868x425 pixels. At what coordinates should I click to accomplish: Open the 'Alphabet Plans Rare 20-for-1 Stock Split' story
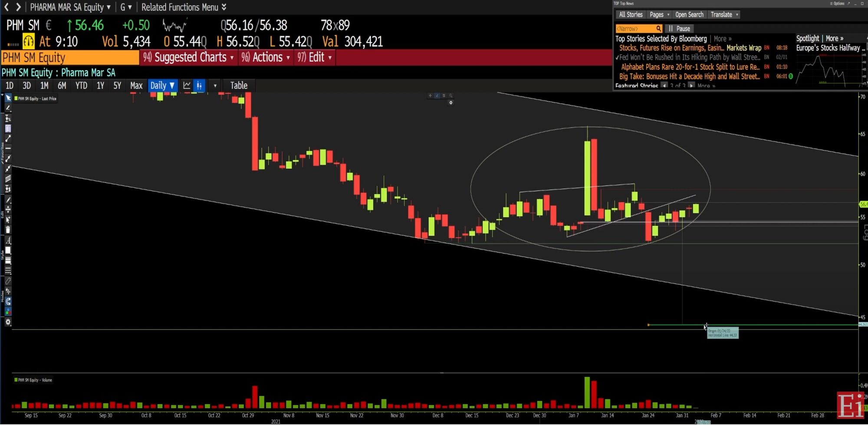[x=690, y=67]
